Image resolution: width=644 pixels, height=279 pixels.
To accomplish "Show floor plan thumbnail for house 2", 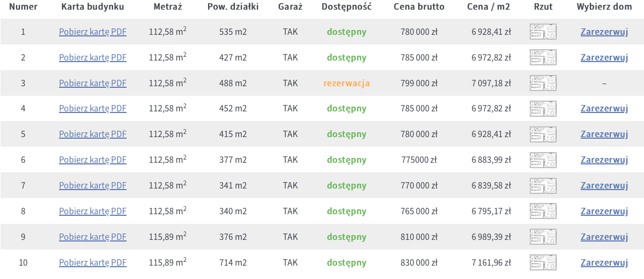I will tap(543, 58).
